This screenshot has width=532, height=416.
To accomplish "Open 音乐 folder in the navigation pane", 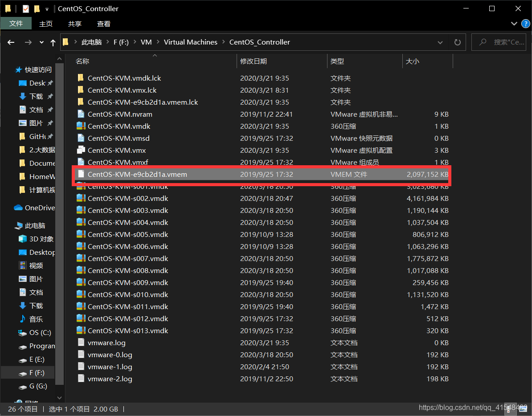I will (31, 319).
